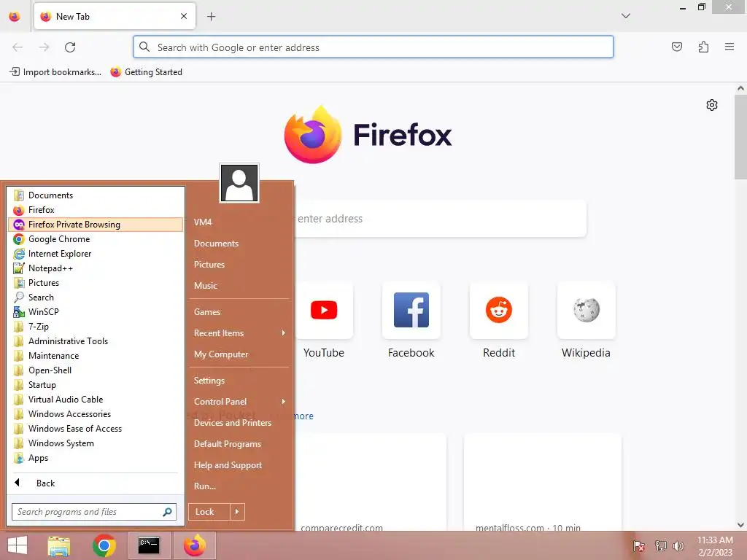This screenshot has height=560, width=747.
Task: Launch Google Chrome from Start menu list
Action: point(96,239)
